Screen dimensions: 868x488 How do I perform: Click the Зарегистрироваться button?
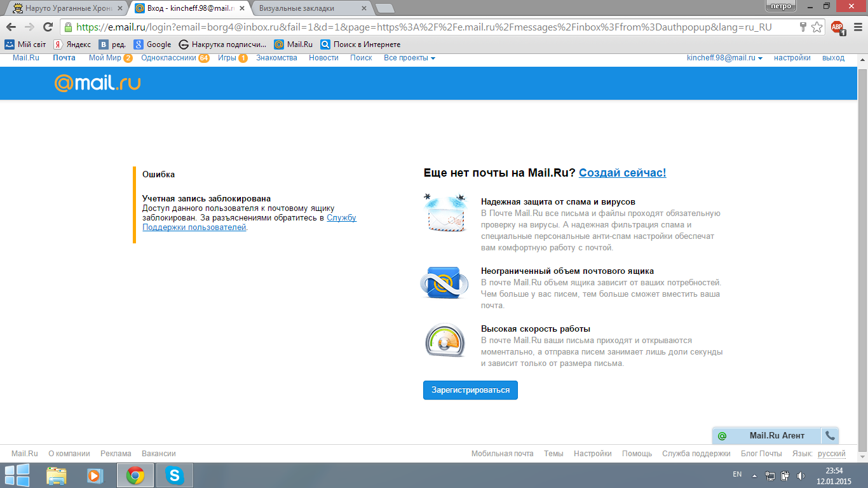(470, 390)
